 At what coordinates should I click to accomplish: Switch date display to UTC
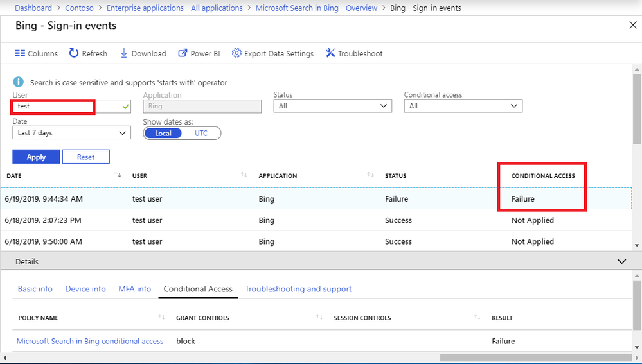201,134
